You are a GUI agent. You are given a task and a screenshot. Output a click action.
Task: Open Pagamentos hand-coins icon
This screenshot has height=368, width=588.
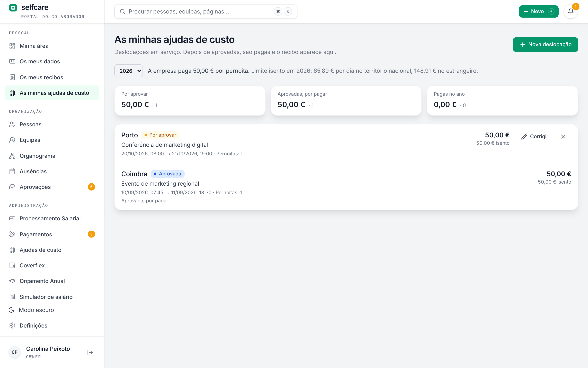pos(12,234)
